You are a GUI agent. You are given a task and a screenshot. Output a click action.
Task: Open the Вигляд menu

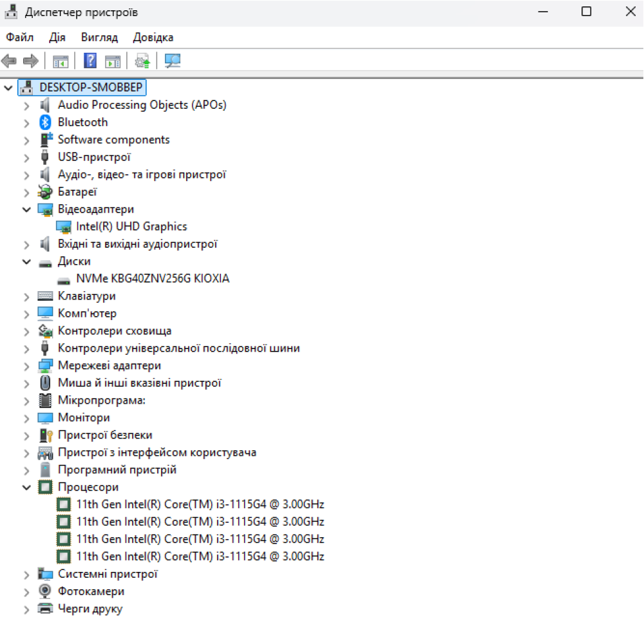pos(99,37)
